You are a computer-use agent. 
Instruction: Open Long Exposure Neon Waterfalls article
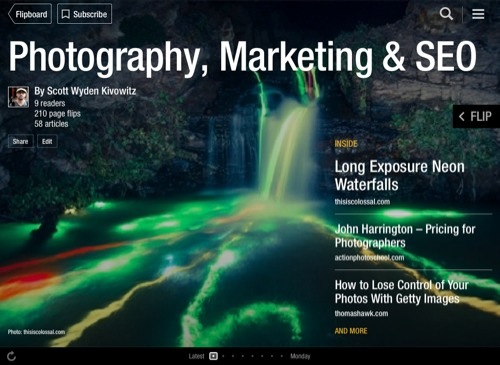pos(399,175)
